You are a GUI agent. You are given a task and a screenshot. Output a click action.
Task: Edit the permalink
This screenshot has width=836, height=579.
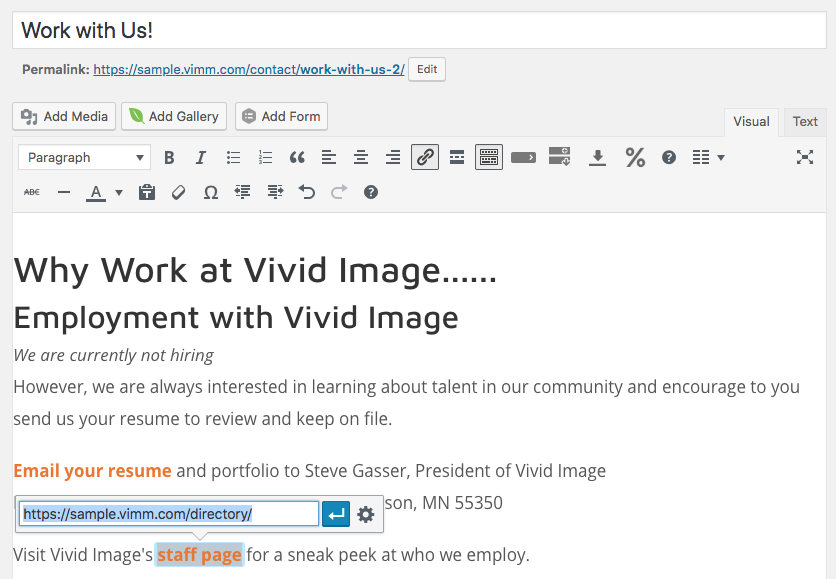427,69
